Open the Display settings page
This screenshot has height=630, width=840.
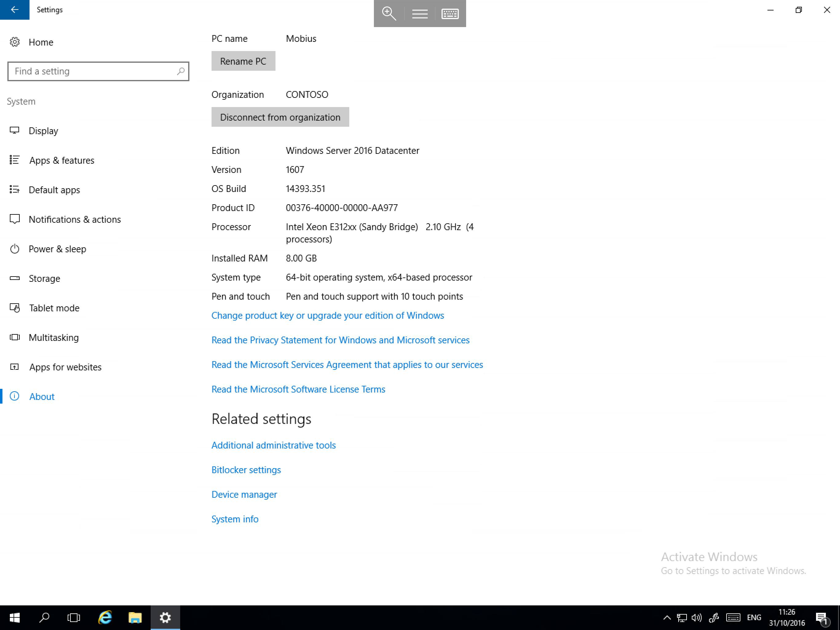43,131
